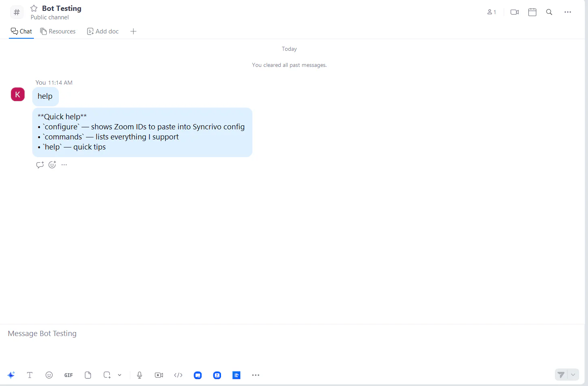Open more channel options in header
The image size is (588, 386).
pos(568,12)
